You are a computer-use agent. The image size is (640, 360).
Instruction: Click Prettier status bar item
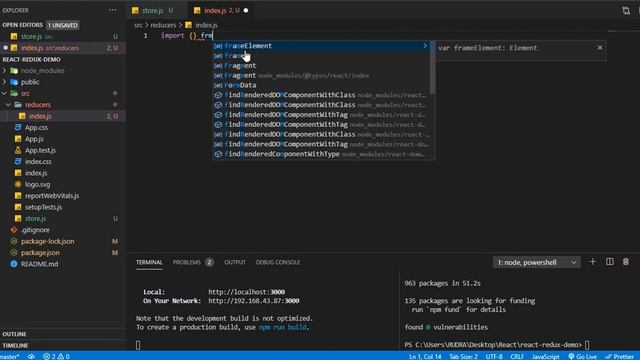(x=620, y=356)
